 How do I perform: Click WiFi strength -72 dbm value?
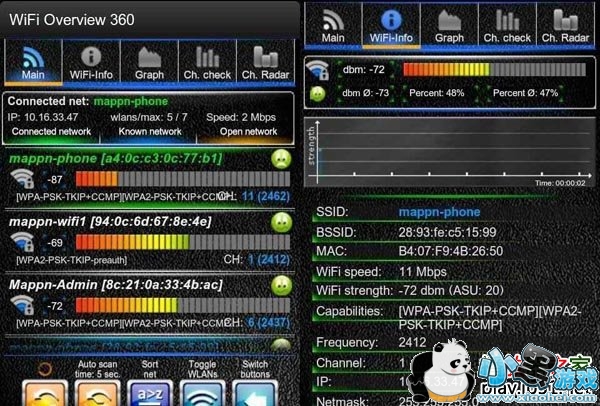point(451,290)
